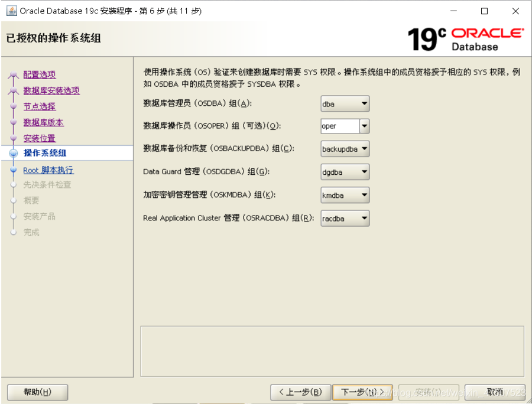Go to the 数据库安装选项 step
532x404 pixels.
(51, 90)
